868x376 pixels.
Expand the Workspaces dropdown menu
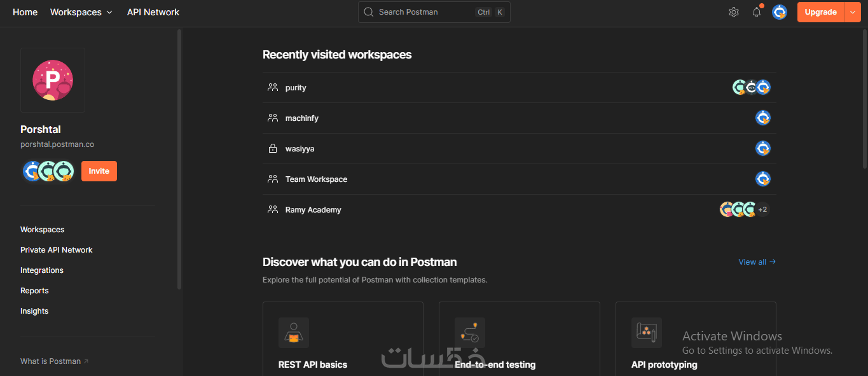click(81, 12)
